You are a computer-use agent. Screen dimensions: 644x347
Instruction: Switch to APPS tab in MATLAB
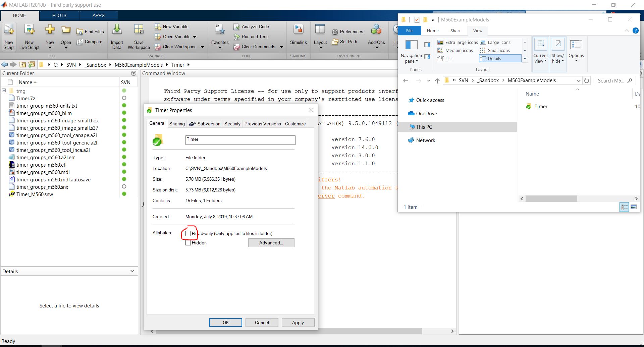[98, 15]
